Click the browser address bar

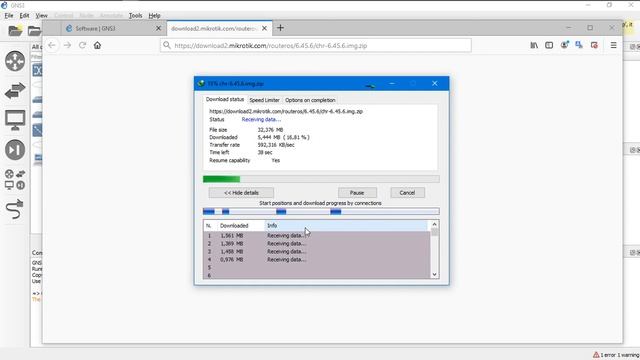click(x=316, y=45)
